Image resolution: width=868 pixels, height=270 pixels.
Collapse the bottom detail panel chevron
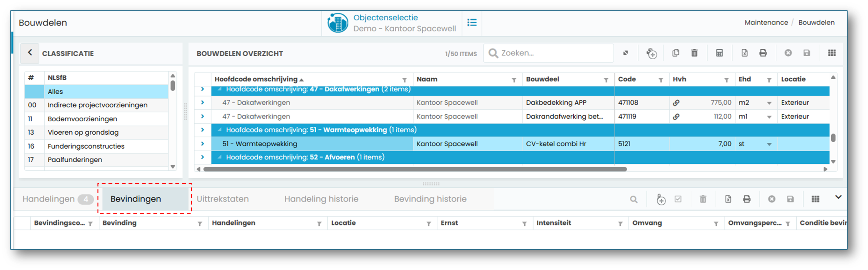click(x=838, y=197)
